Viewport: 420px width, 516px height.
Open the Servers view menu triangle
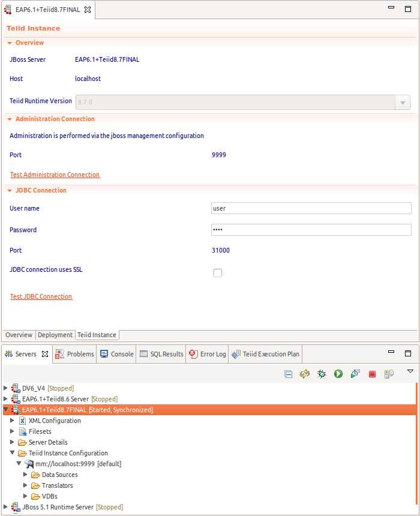pyautogui.click(x=410, y=371)
